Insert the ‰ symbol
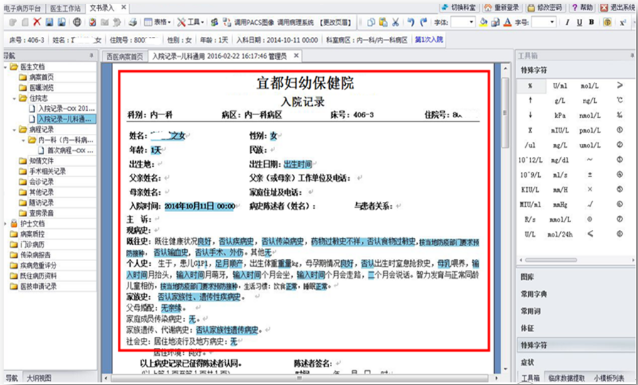Viewport: 638px width, 385px height. pos(619,115)
